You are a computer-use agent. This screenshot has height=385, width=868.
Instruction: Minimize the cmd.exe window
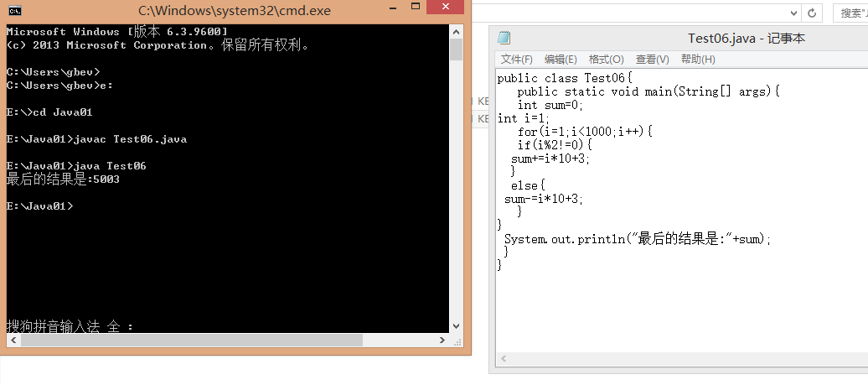[394, 7]
